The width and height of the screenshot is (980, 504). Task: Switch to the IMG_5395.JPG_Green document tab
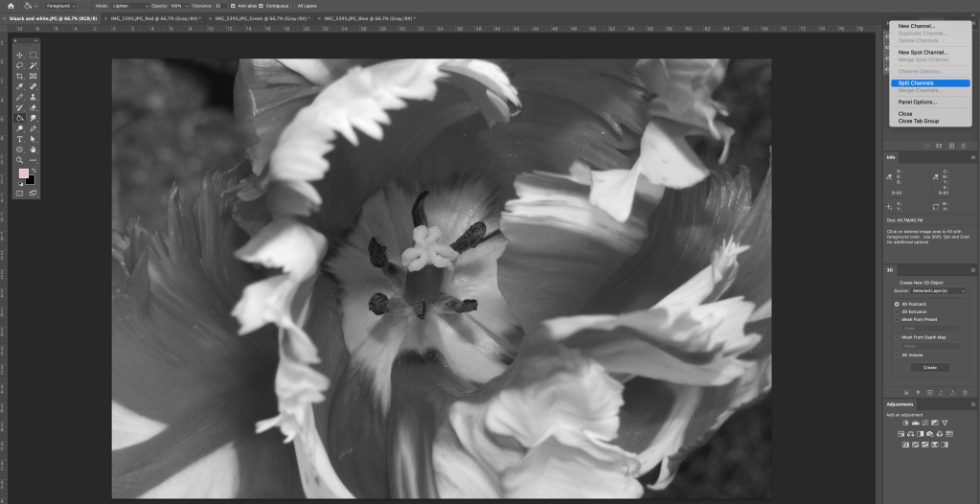click(263, 18)
